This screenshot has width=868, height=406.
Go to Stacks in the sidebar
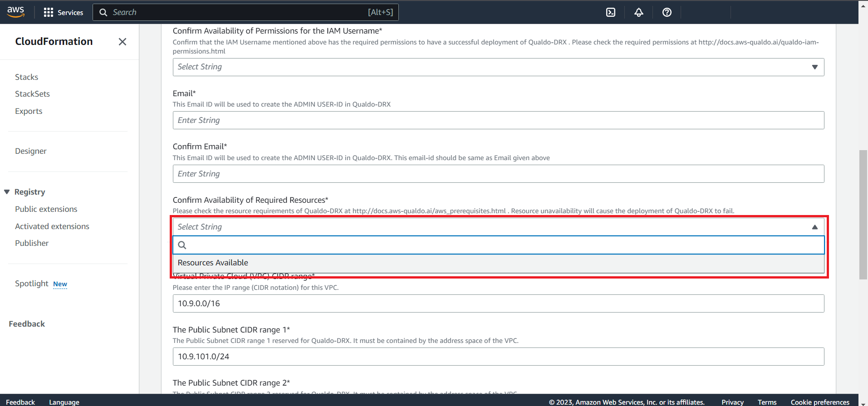pos(26,77)
